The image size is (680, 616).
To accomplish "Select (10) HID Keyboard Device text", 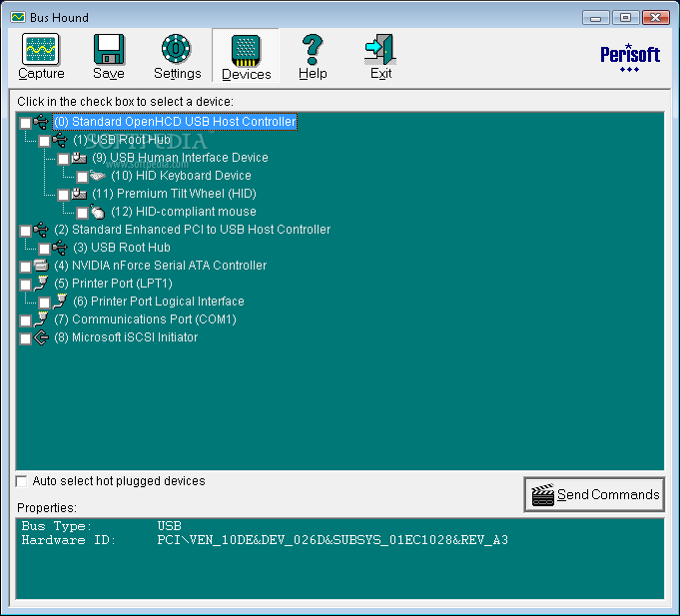I will pyautogui.click(x=181, y=176).
